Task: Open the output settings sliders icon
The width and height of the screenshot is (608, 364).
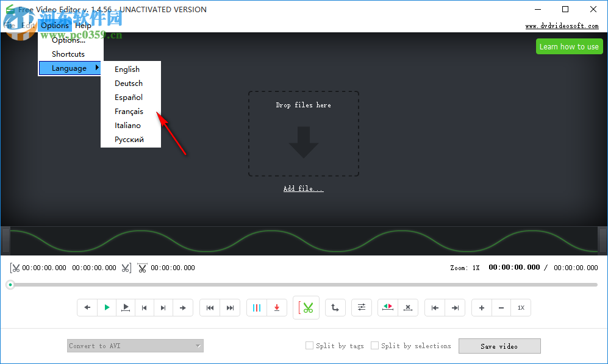Action: [x=362, y=308]
